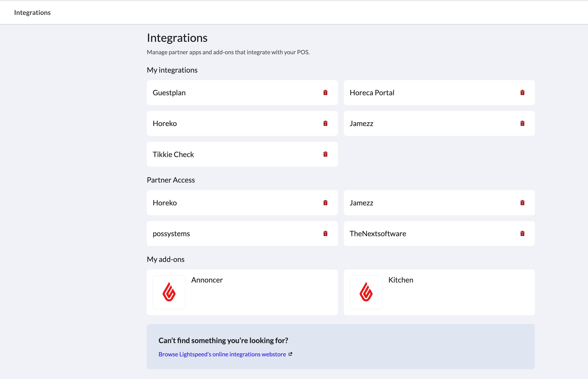Click 'Can't find something you're looking for?' heading

(x=223, y=340)
